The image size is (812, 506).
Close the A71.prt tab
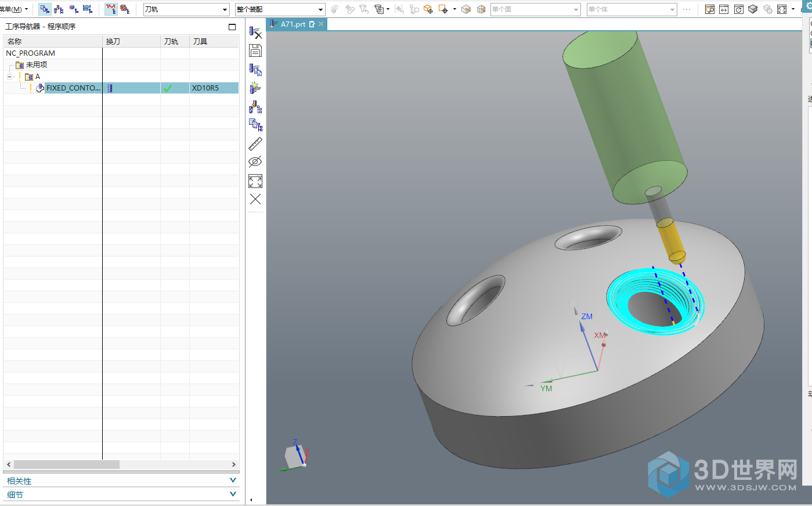click(321, 24)
